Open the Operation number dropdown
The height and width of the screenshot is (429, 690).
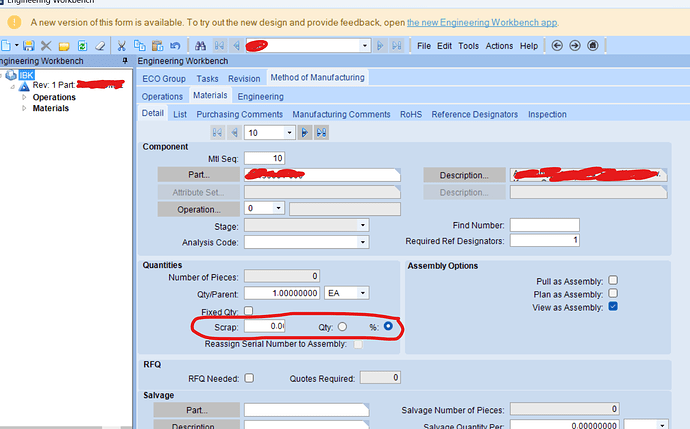(x=278, y=208)
